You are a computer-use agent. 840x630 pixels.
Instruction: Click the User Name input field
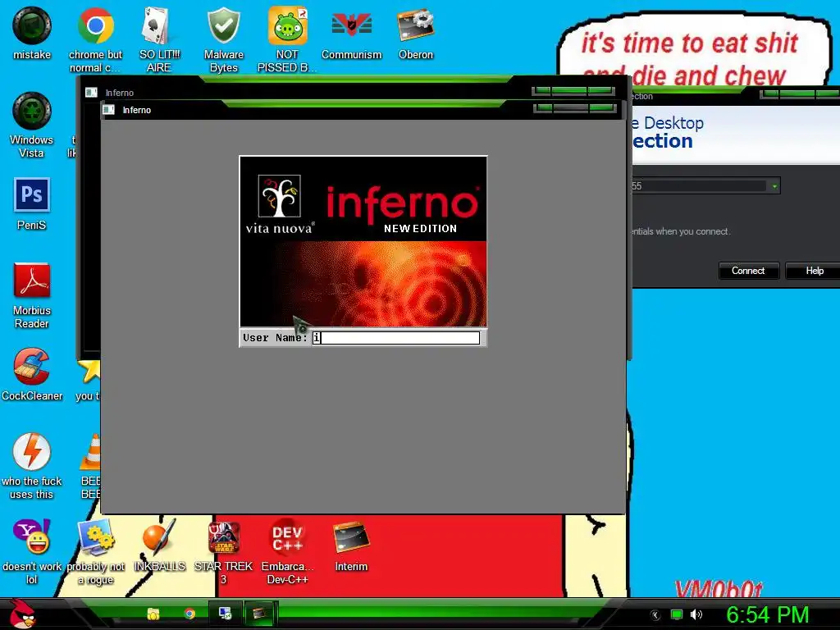click(x=396, y=337)
